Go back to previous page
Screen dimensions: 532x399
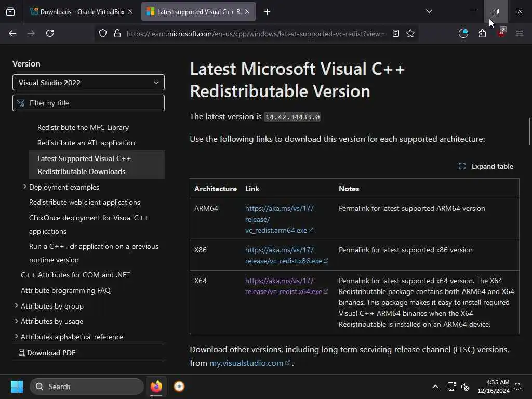pyautogui.click(x=12, y=33)
